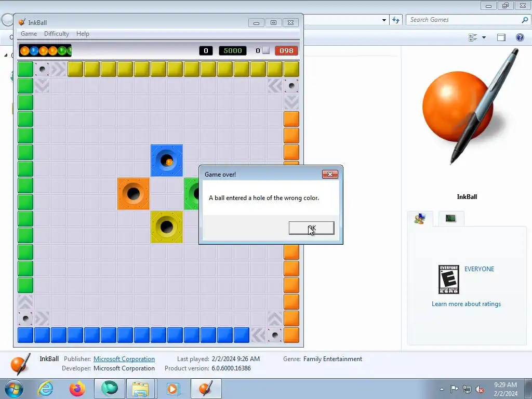Viewport: 532px width, 399px height.
Task: Click the orange hole tile
Action: (134, 194)
